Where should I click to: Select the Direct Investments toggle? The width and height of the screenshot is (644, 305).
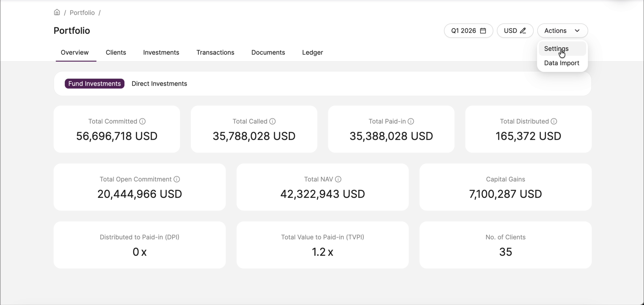click(159, 84)
